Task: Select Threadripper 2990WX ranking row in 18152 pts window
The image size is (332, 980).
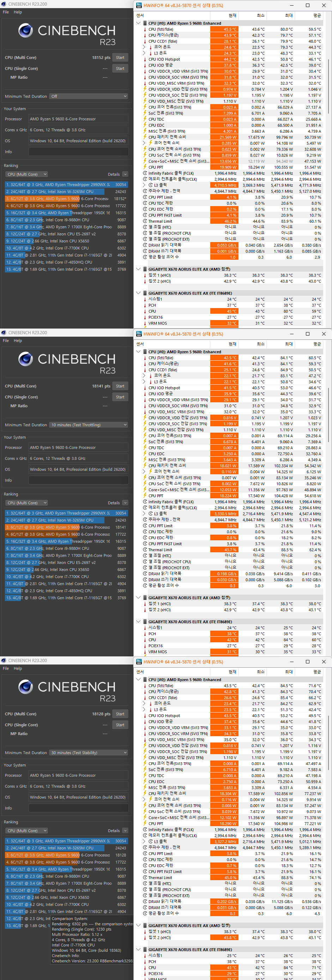Action: click(67, 185)
